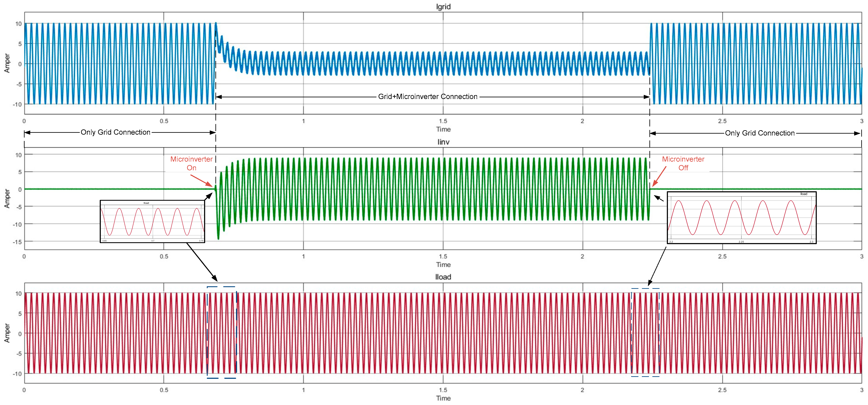Click the 'Grid+Microinverter Connection' label
The image size is (868, 405).
[428, 97]
